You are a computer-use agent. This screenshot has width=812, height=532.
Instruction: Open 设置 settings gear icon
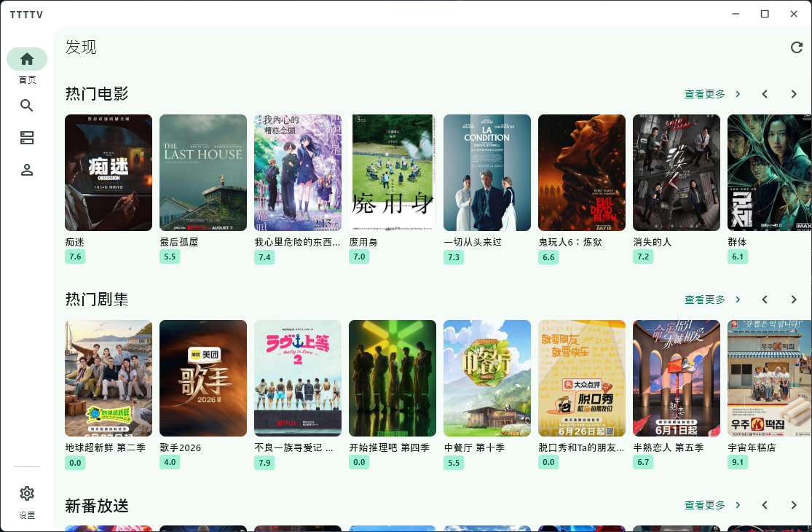(x=27, y=493)
